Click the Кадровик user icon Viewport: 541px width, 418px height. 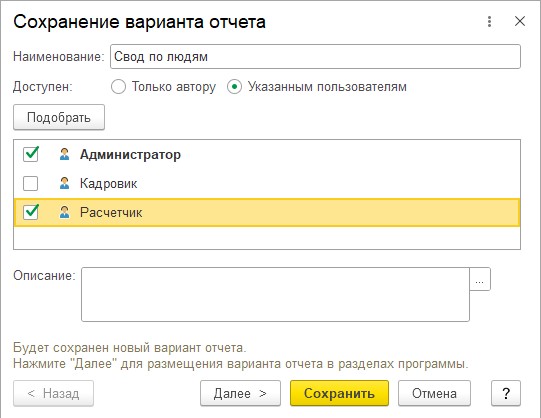64,183
